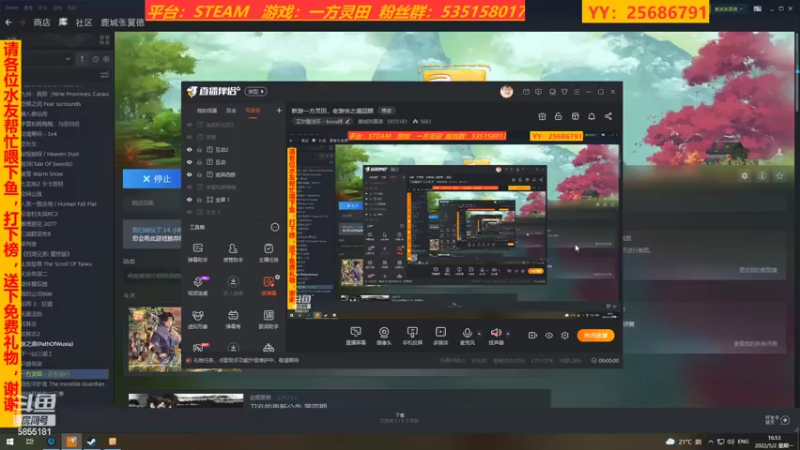
Task: Unlock the 互动2 source lock icon
Action: coord(199,149)
